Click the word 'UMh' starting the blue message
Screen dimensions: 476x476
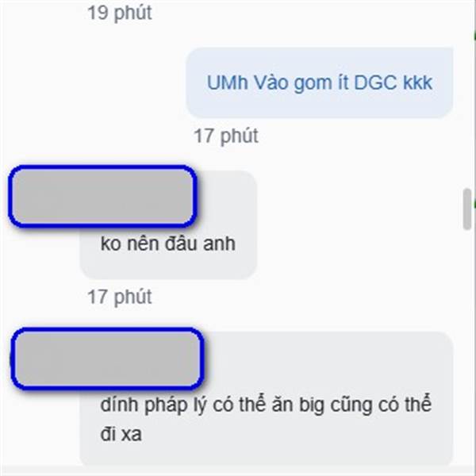click(228, 83)
